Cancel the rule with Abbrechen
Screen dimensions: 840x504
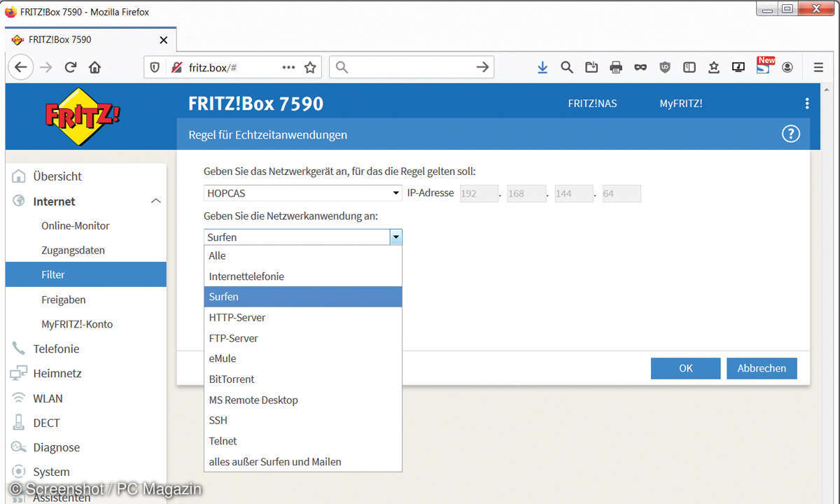coord(762,368)
